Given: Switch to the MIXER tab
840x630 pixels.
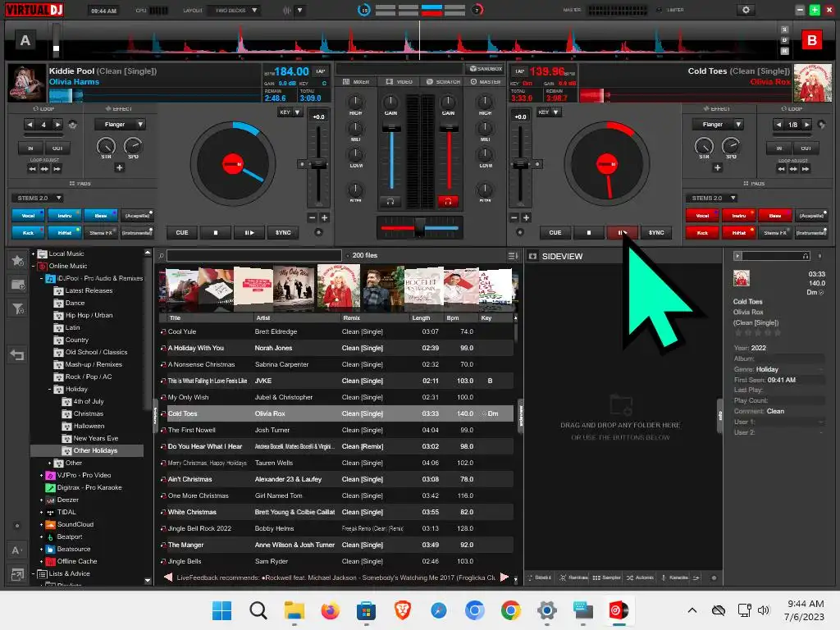Looking at the screenshot, I should 356,82.
